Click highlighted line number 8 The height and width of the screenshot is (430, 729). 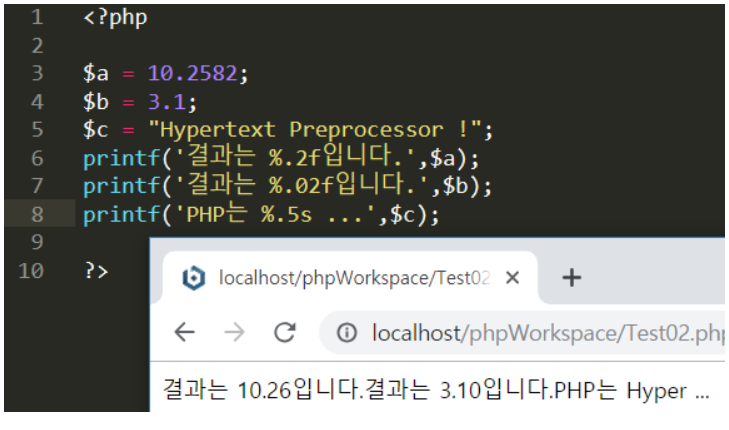(x=37, y=214)
